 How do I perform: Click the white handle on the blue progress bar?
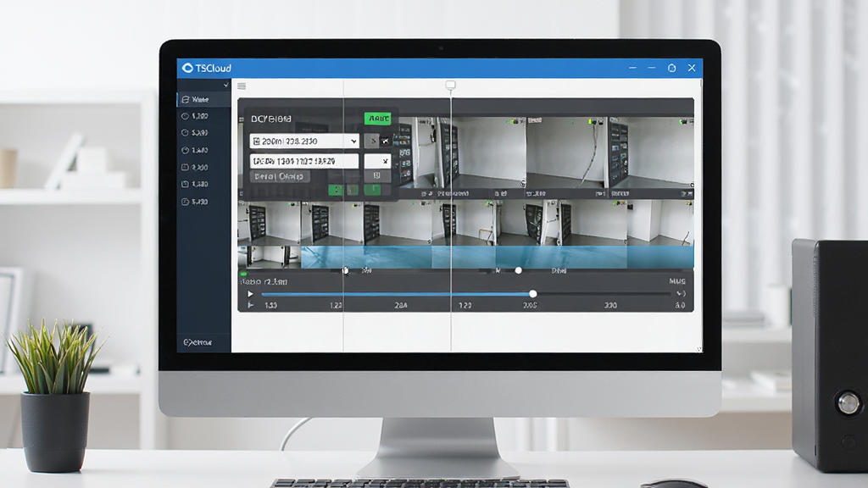532,294
